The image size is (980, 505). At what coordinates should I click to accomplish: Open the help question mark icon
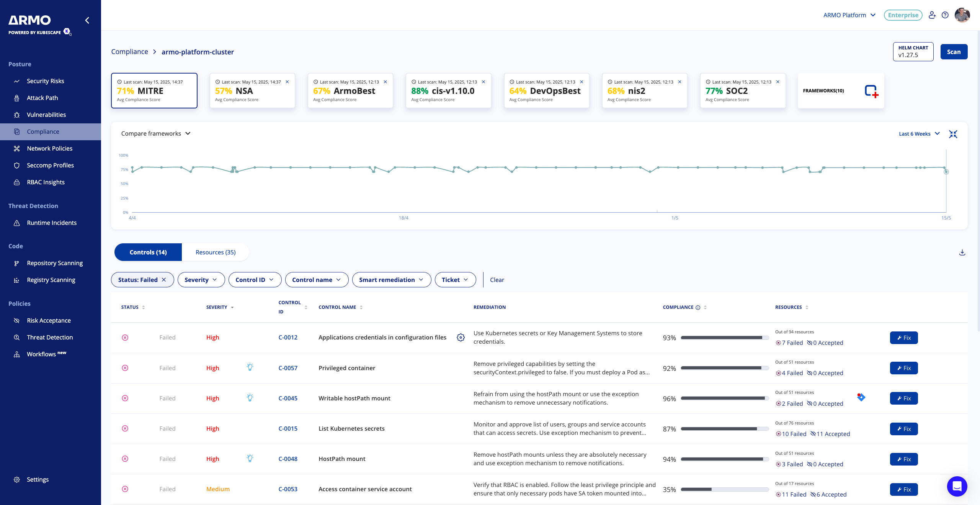[x=945, y=15]
